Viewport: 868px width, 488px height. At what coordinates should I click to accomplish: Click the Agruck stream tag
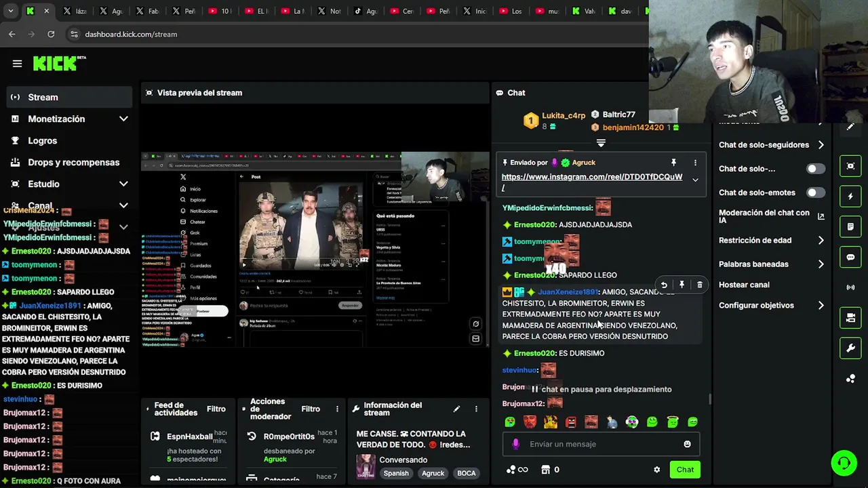(433, 473)
